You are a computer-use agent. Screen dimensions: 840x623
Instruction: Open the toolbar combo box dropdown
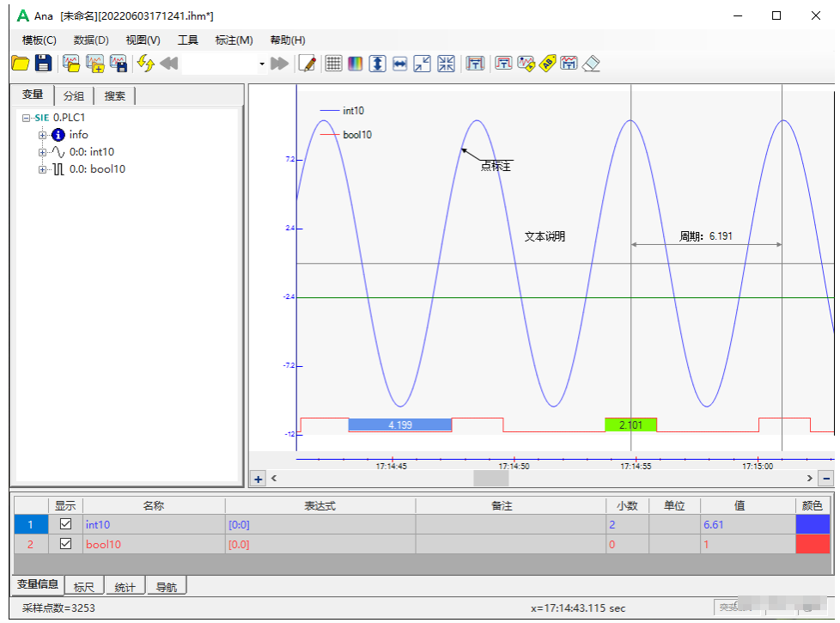pos(262,64)
